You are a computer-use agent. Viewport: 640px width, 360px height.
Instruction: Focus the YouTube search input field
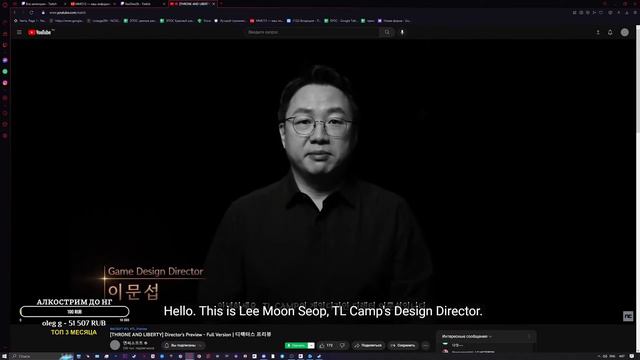[312, 32]
